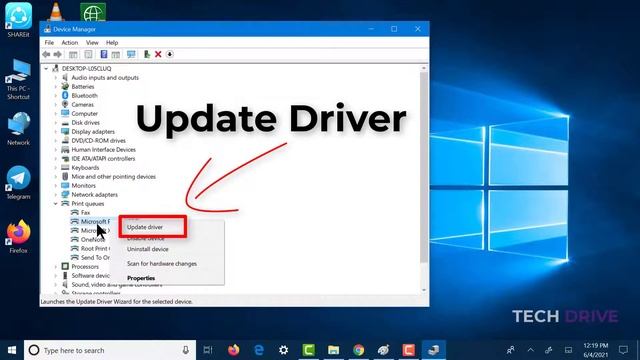The image size is (640, 360).
Task: Show hidden tray icons chevron
Action: [530, 350]
